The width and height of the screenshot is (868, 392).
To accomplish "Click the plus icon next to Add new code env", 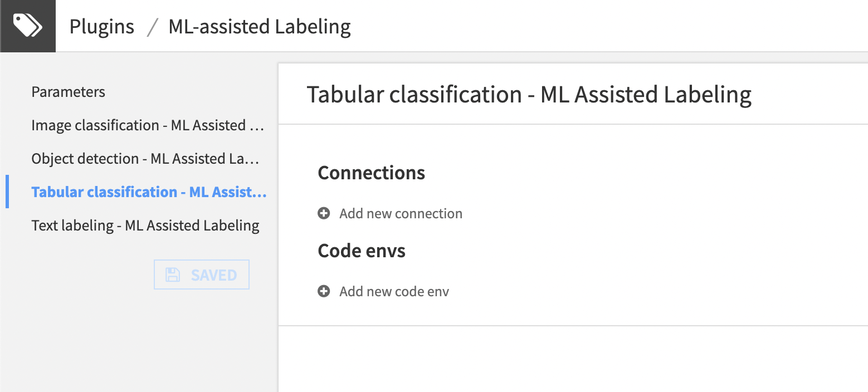I will coord(324,291).
